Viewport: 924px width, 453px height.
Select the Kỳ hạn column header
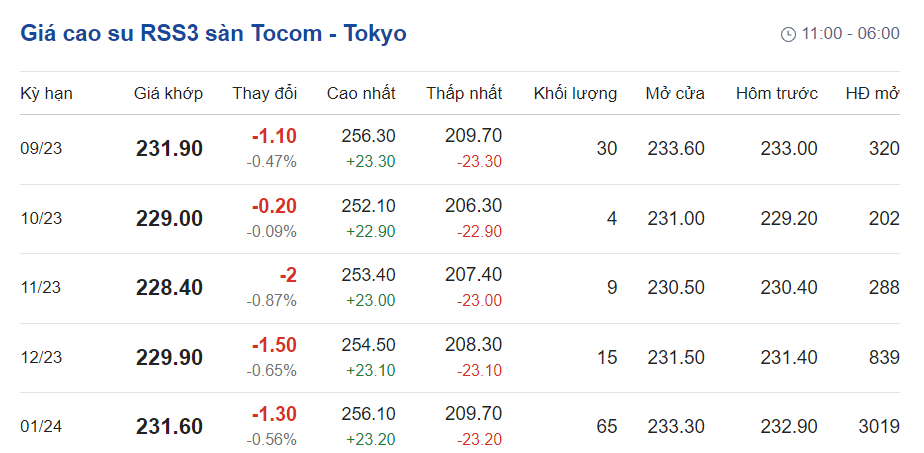[46, 94]
